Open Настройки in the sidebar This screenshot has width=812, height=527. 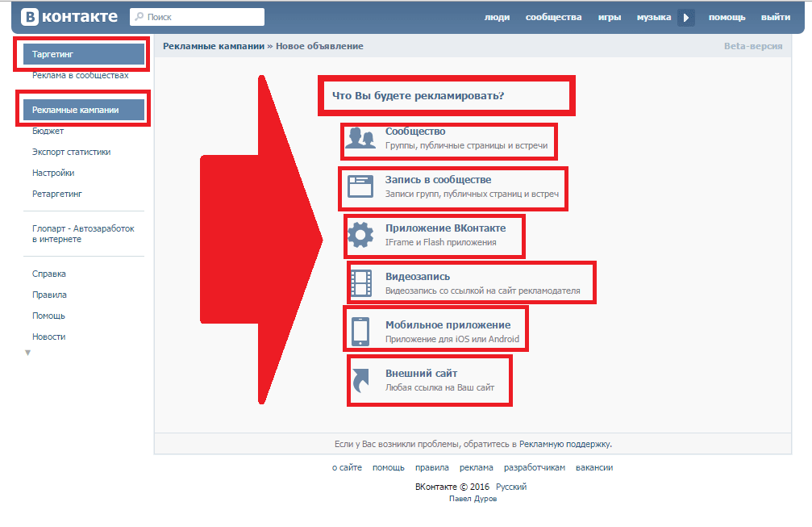click(53, 173)
